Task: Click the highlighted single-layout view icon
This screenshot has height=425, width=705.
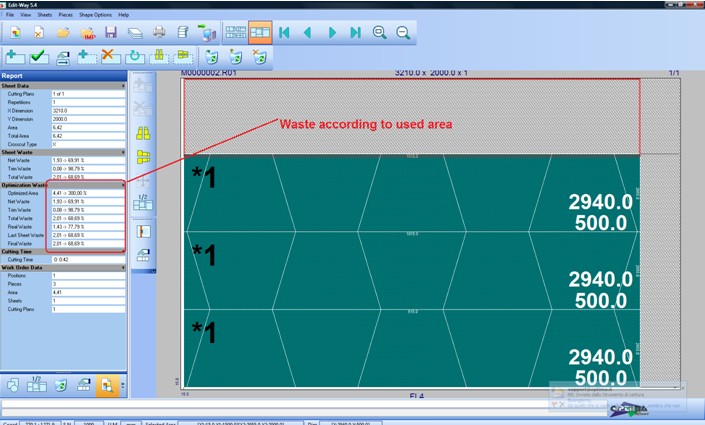Action: coord(260,32)
